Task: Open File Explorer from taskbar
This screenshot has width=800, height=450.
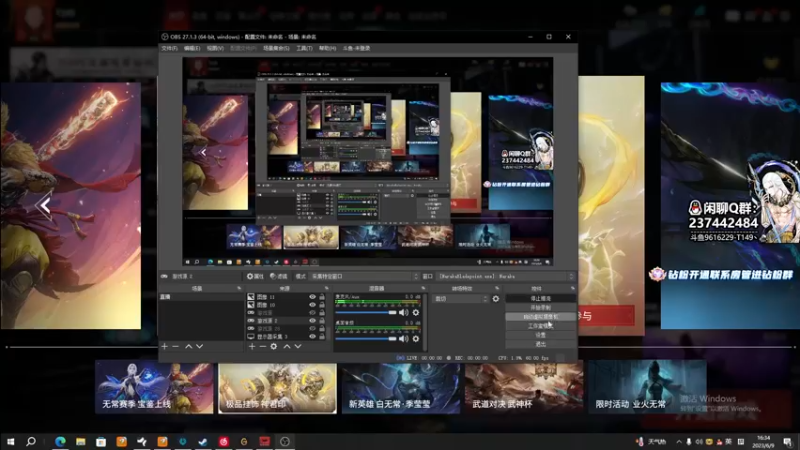Action: click(81, 441)
